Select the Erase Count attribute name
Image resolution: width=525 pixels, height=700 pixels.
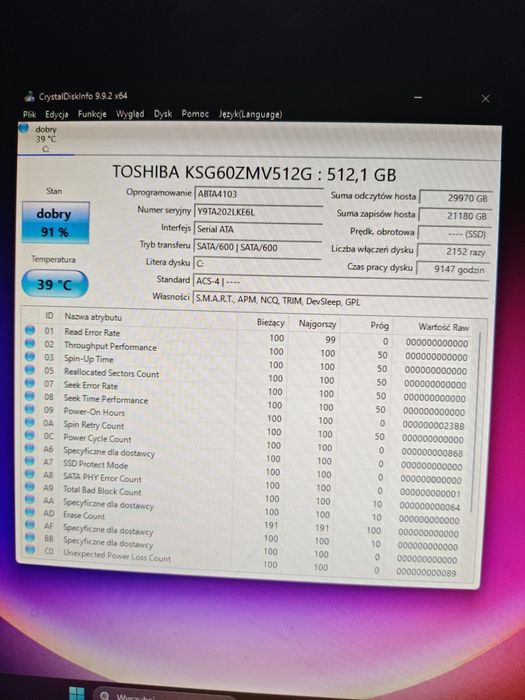pyautogui.click(x=83, y=515)
